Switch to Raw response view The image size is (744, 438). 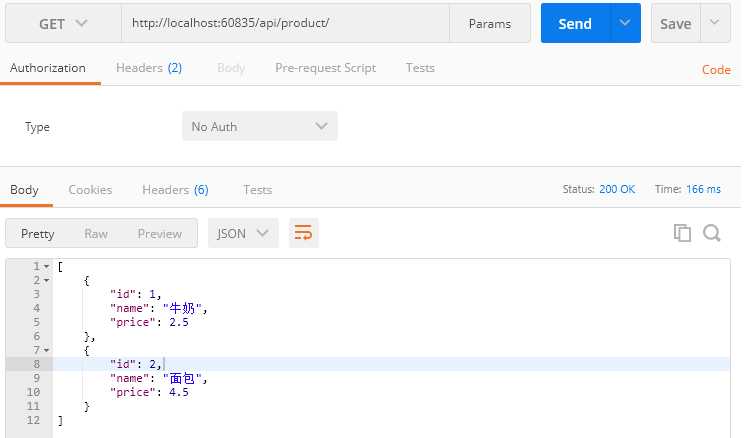pos(96,233)
